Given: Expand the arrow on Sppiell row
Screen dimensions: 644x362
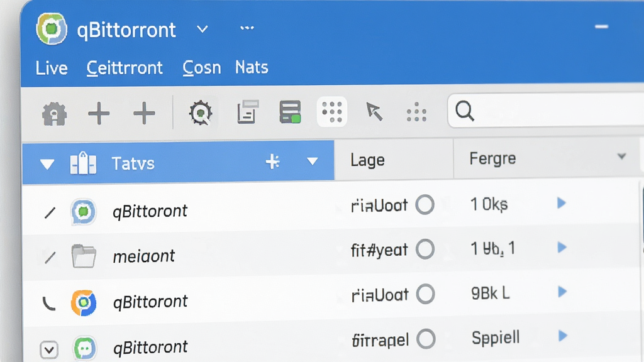Looking at the screenshot, I should point(563,336).
